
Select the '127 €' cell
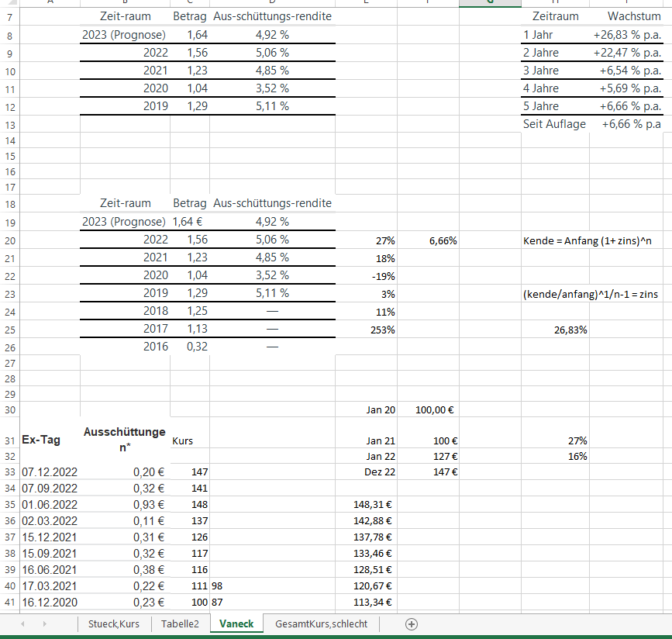[428, 456]
